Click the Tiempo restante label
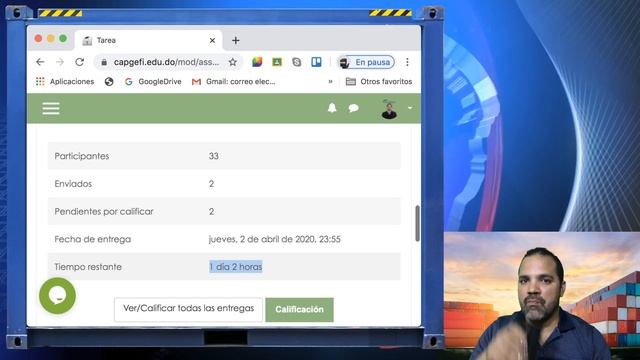The width and height of the screenshot is (640, 360). coord(88,267)
